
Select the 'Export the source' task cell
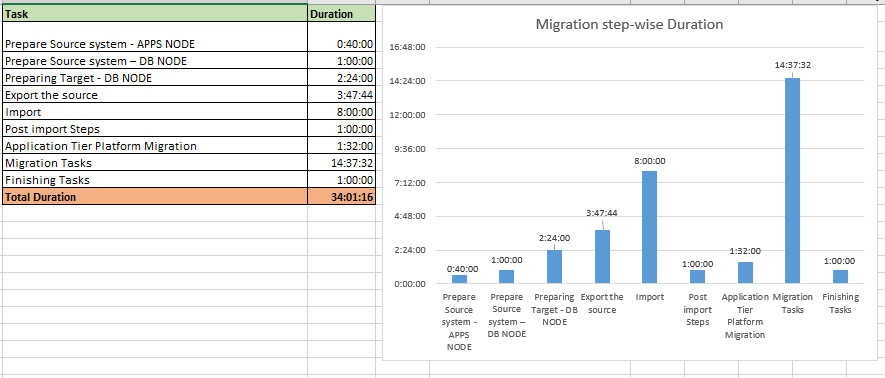click(155, 95)
